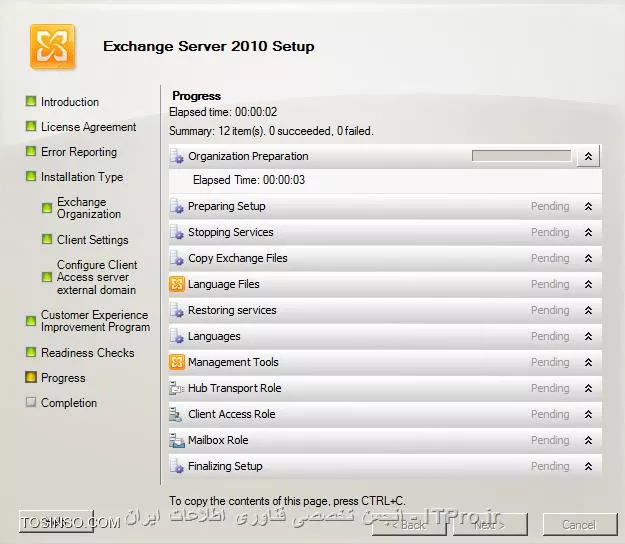Click the Language Files orange icon
Viewport: 625px width, 544px height.
(x=177, y=284)
